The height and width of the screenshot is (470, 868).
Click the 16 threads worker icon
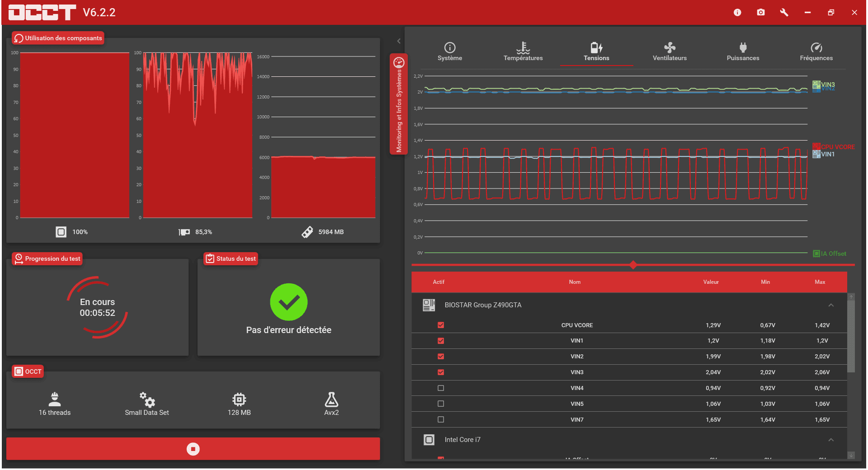[55, 399]
